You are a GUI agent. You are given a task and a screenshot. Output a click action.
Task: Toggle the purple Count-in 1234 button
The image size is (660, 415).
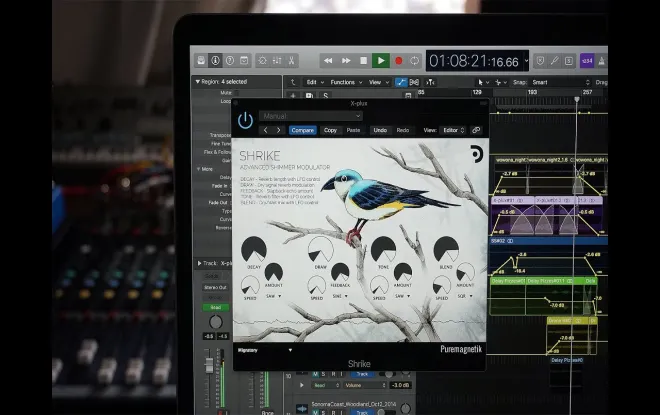587,61
